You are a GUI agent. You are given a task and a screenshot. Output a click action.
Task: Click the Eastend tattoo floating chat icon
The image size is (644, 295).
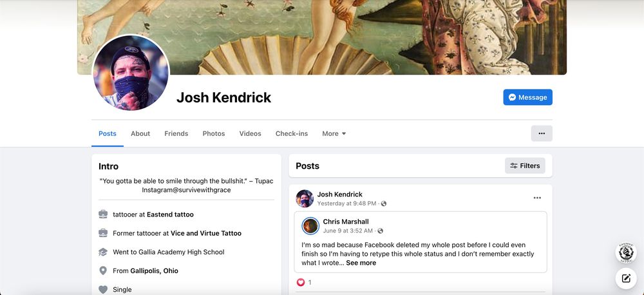coord(625,252)
